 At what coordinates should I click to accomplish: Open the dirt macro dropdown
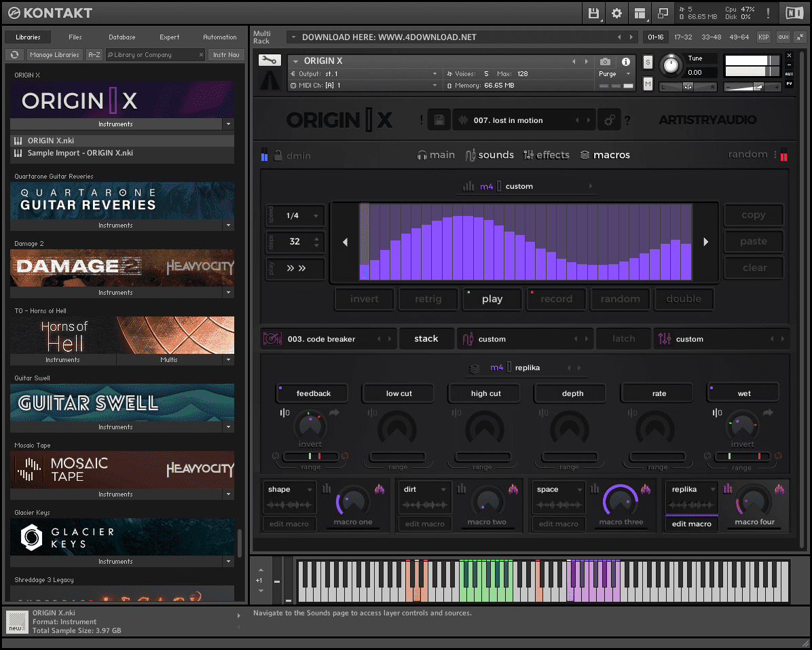point(424,490)
